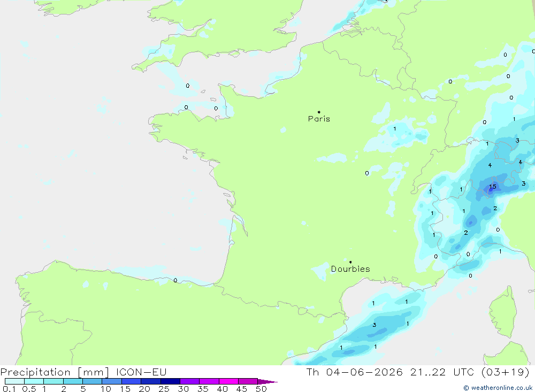535x392 pixels.
Task: Pick the 2–5 mm legend color swatch
Action: tap(73, 381)
